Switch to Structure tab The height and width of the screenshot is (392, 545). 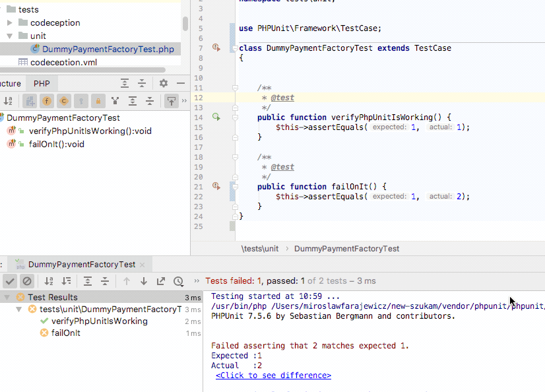click(x=11, y=83)
